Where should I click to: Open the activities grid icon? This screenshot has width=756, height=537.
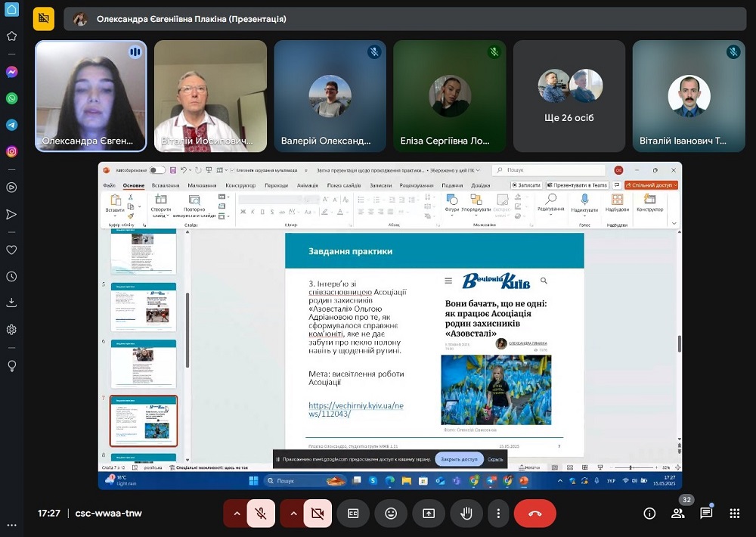tap(734, 514)
